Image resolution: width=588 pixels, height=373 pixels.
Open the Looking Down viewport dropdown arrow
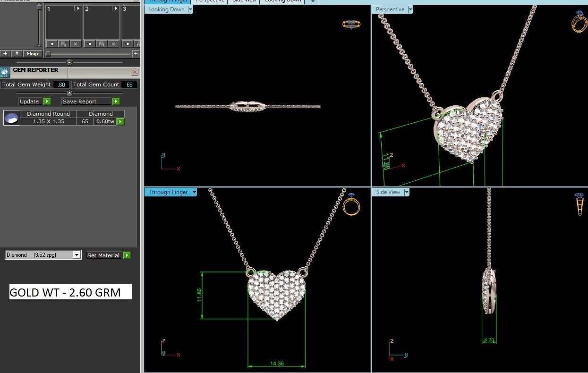(x=190, y=9)
